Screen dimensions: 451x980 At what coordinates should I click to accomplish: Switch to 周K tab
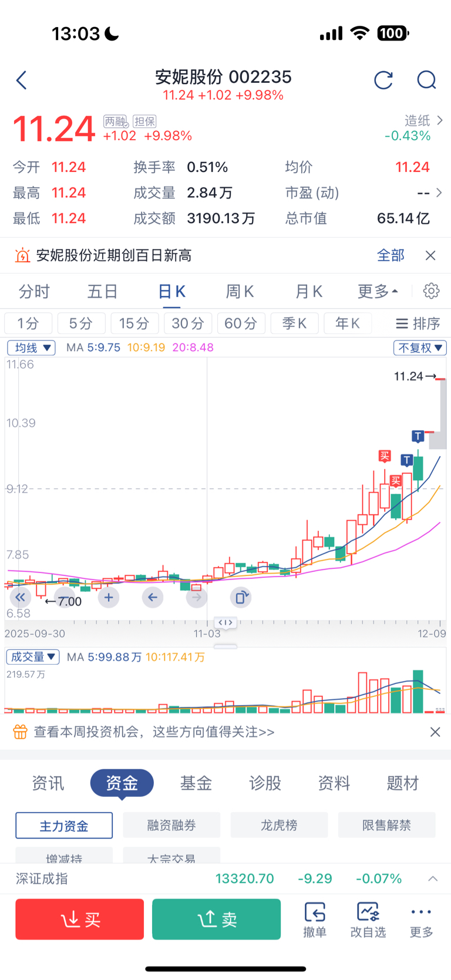(240, 291)
